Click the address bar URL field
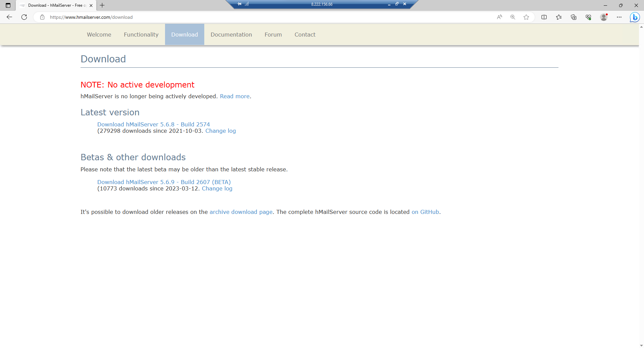Screen dimensions: 644x348 coord(268,17)
